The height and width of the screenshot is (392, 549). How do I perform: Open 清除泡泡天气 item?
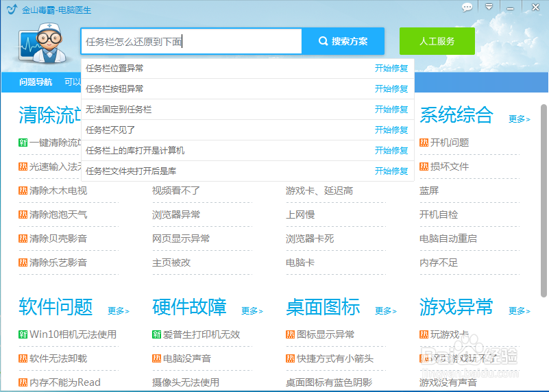click(58, 215)
